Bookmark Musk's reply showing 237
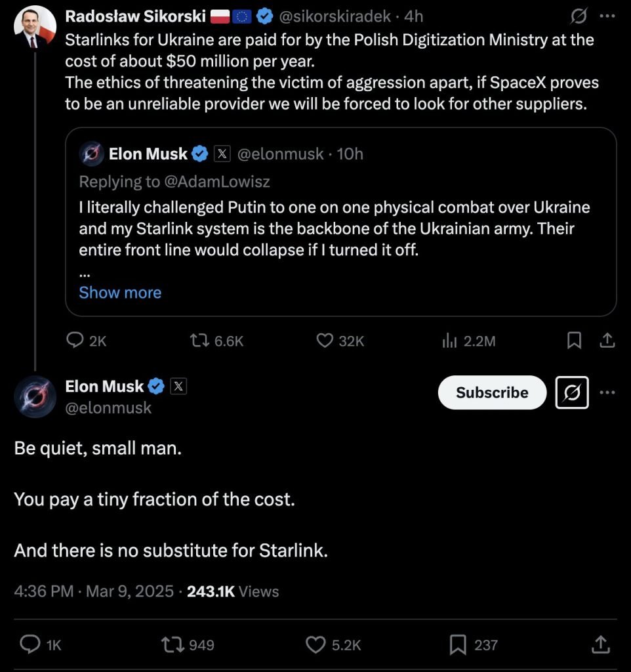631x672 pixels. [x=459, y=644]
